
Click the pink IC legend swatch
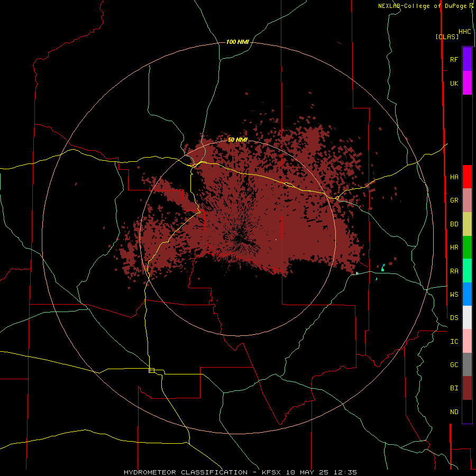pos(467,341)
